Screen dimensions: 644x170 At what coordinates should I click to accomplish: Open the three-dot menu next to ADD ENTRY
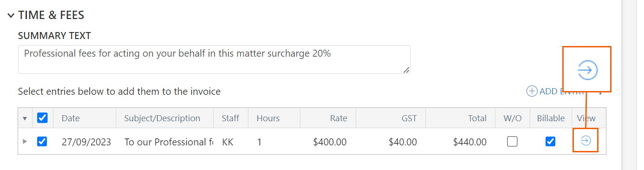(x=600, y=92)
